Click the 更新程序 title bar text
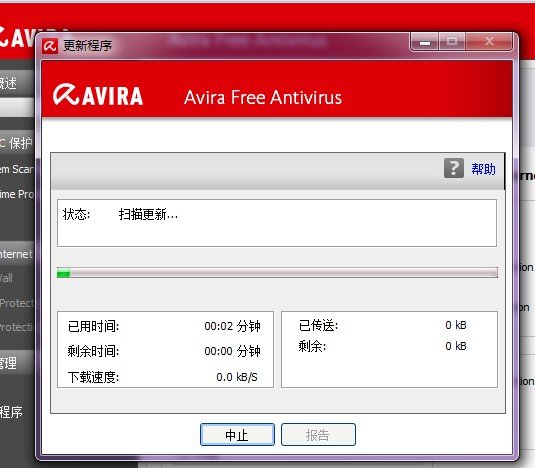This screenshot has width=535, height=468. coord(88,45)
